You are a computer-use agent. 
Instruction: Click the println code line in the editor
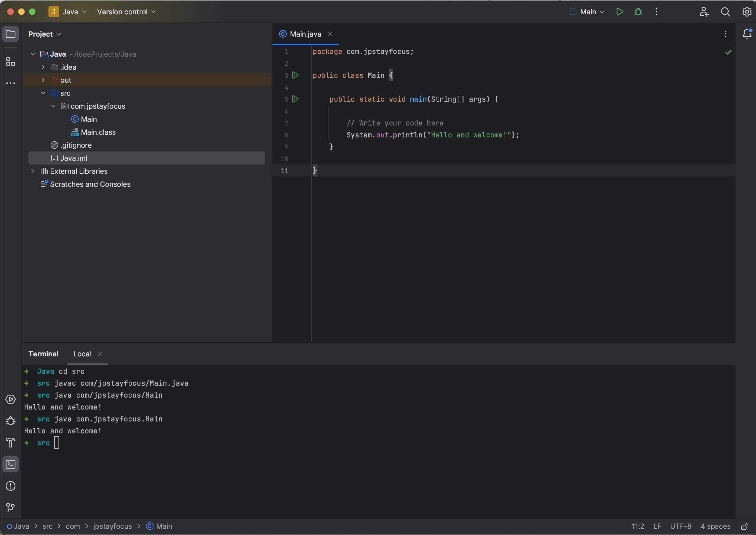pos(433,135)
